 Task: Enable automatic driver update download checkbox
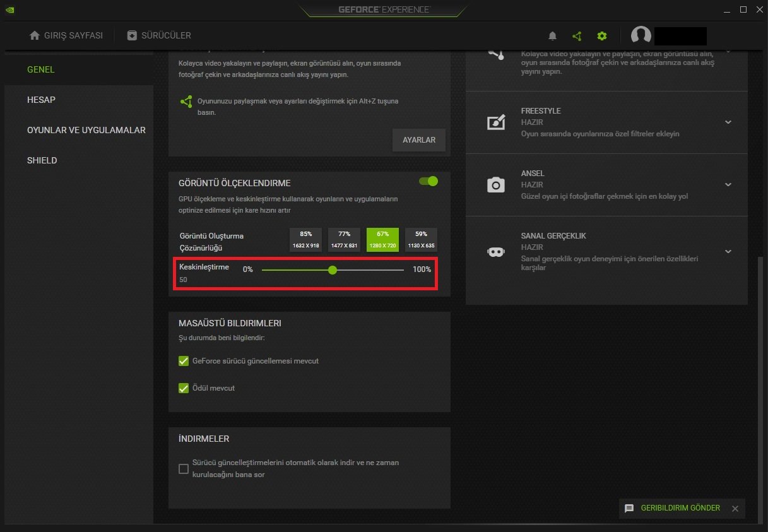pos(184,468)
